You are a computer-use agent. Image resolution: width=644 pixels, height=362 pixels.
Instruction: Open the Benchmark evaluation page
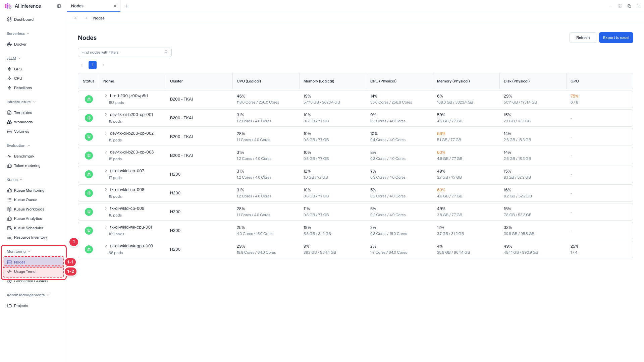[x=24, y=156]
